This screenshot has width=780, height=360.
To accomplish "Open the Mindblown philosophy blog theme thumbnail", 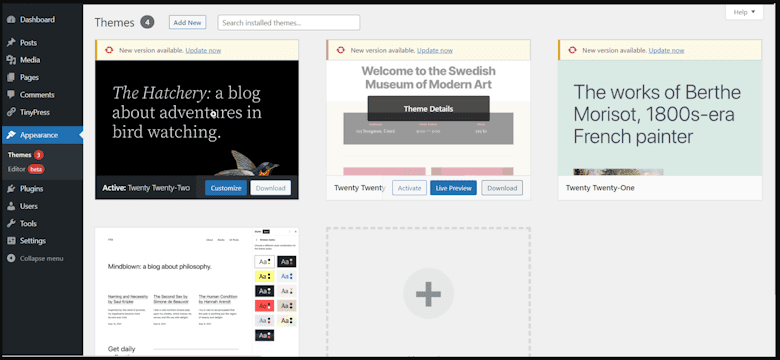I will [x=197, y=292].
